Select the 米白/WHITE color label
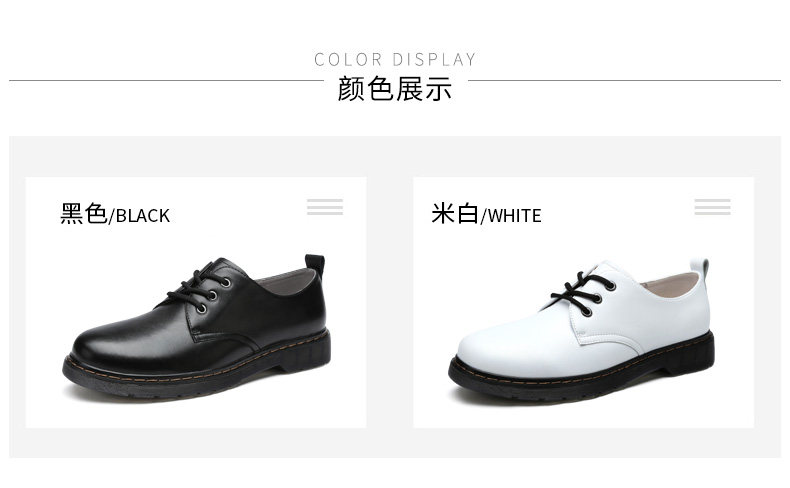790x488 pixels. coord(486,214)
